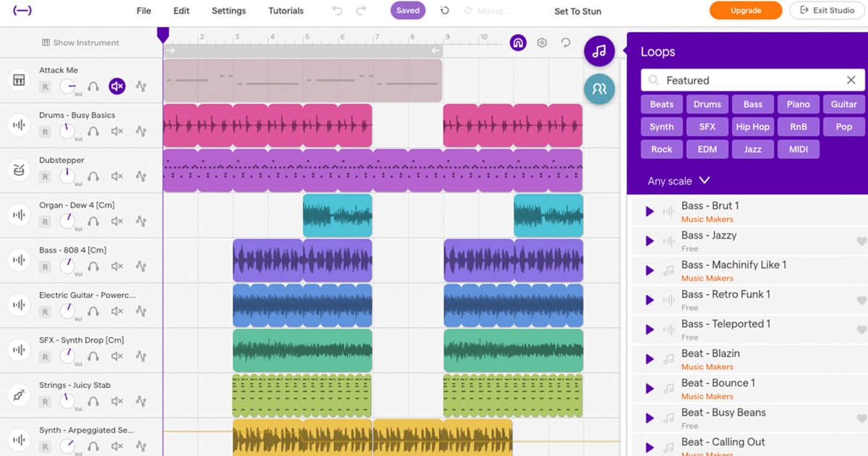This screenshot has width=868, height=456.
Task: Click the redo arrow icon
Action: (x=360, y=11)
